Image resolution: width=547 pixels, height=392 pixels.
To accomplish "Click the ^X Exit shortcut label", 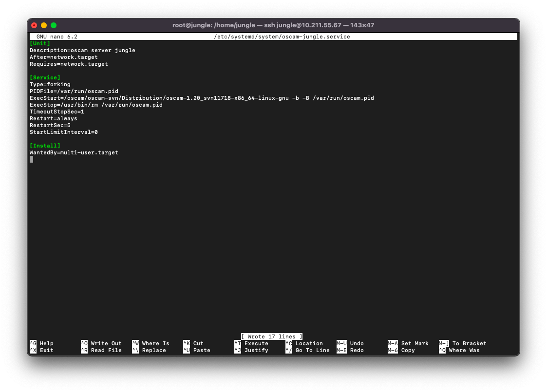I will (x=41, y=350).
